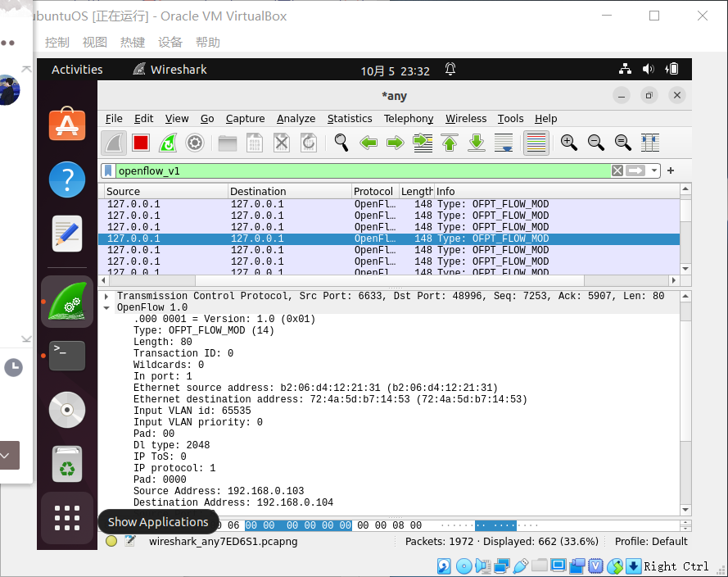The width and height of the screenshot is (728, 577).
Task: Go back in packet history
Action: pos(369,143)
